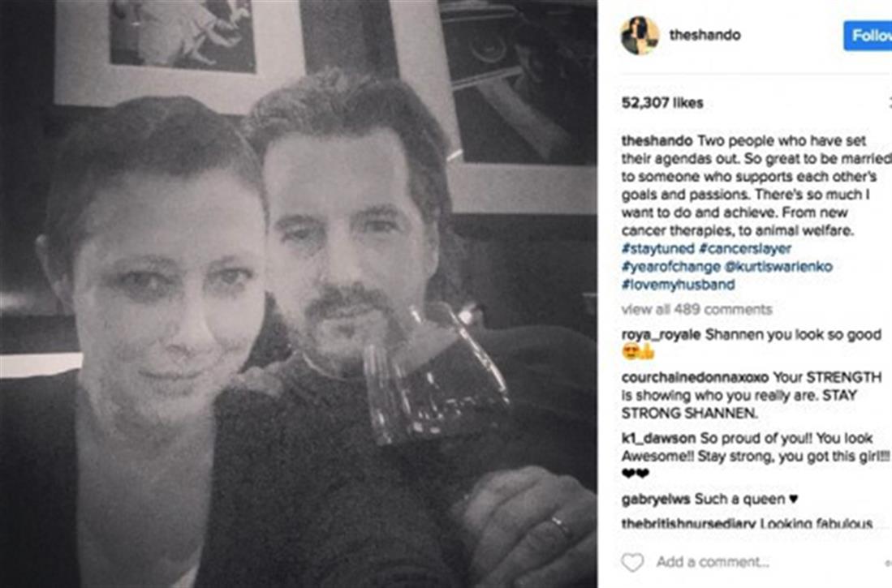Open thebritishnursediary commenter profile
Image resolution: width=892 pixels, height=588 pixels.
687,524
